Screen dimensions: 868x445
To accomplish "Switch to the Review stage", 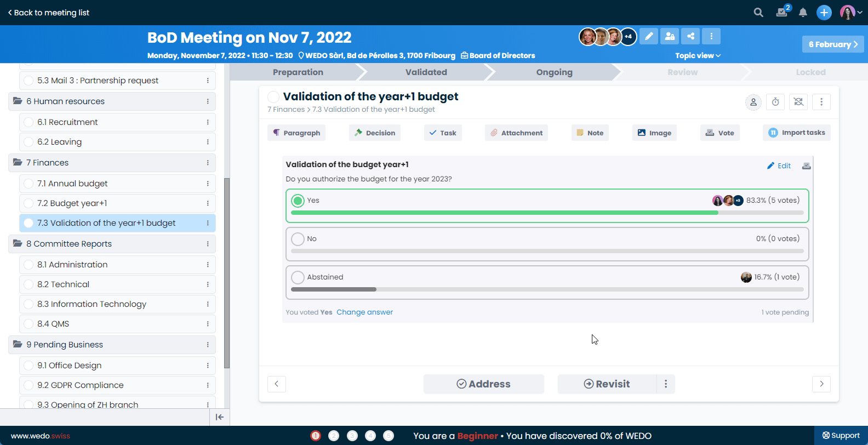I will [x=683, y=72].
